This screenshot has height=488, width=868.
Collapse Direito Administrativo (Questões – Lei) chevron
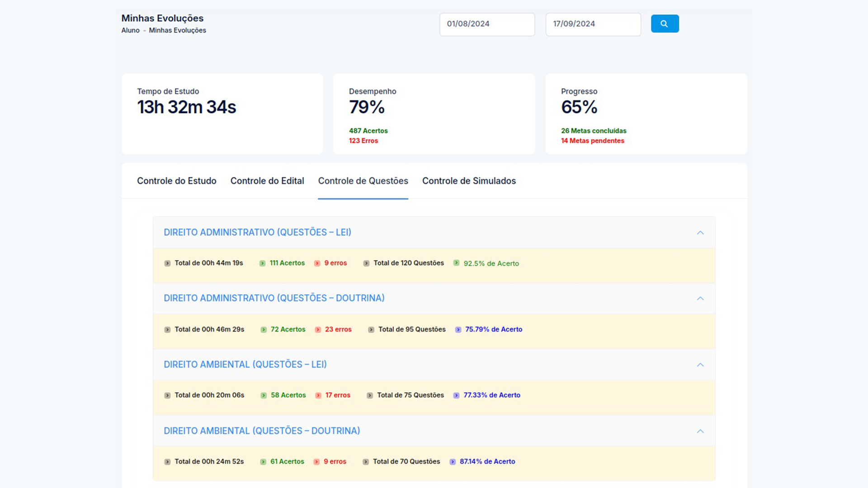click(x=700, y=233)
